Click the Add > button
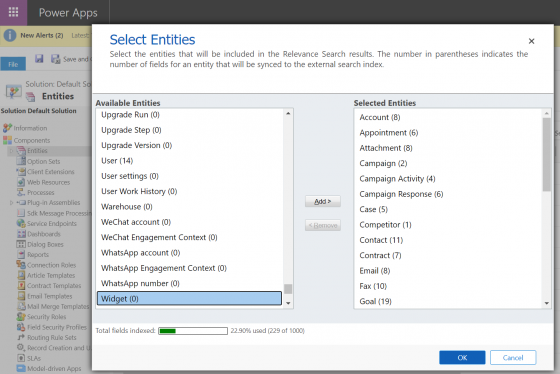Viewport: 560px width, 374px height. 322,201
